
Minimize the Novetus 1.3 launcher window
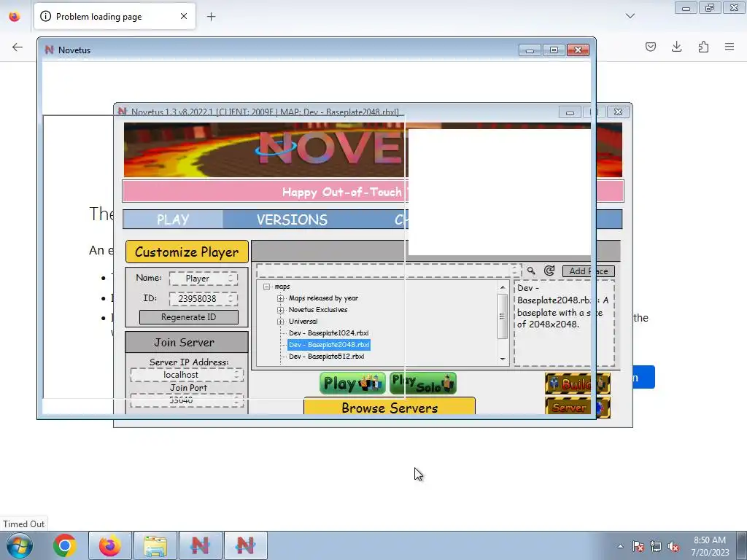pyautogui.click(x=570, y=112)
